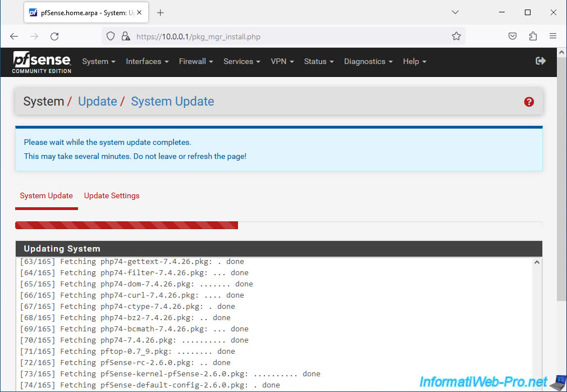Open the Firefox hamburger menu
The height and width of the screenshot is (392, 567).
(x=553, y=36)
